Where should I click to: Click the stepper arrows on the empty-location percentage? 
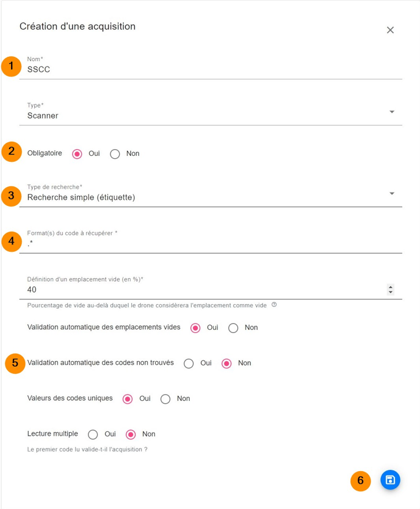point(391,290)
